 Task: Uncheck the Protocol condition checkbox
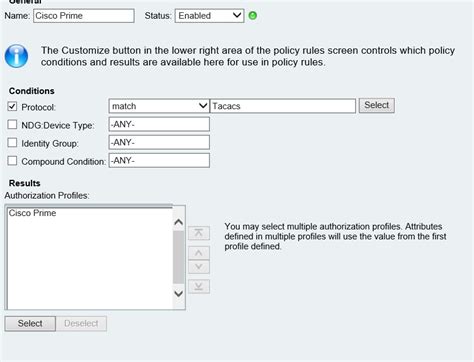(12, 107)
